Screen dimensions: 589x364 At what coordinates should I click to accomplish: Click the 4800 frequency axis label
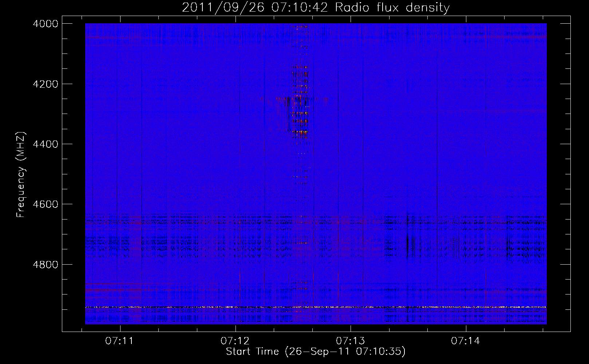[46, 264]
